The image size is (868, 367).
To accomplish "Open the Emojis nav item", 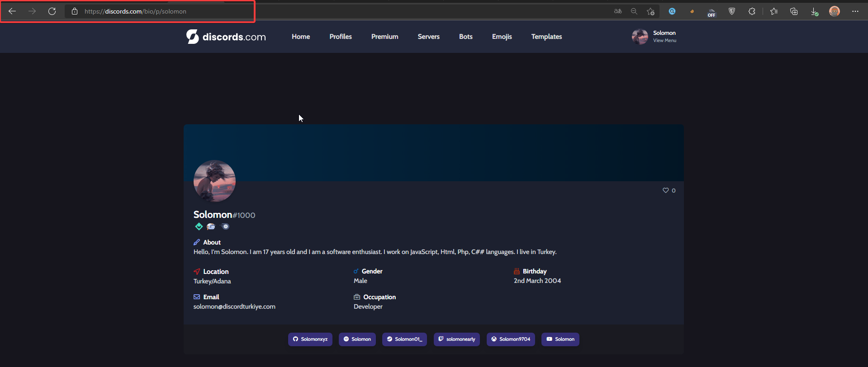I will point(502,37).
